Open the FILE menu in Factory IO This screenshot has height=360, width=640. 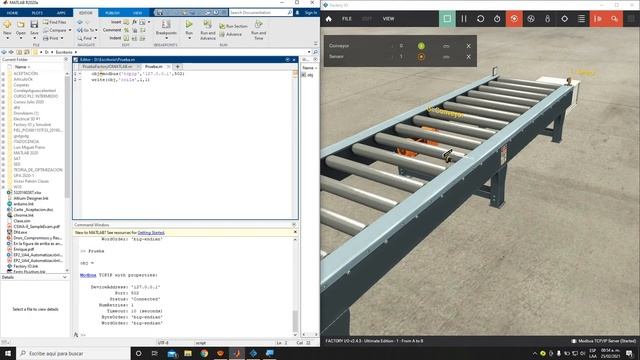(x=347, y=19)
